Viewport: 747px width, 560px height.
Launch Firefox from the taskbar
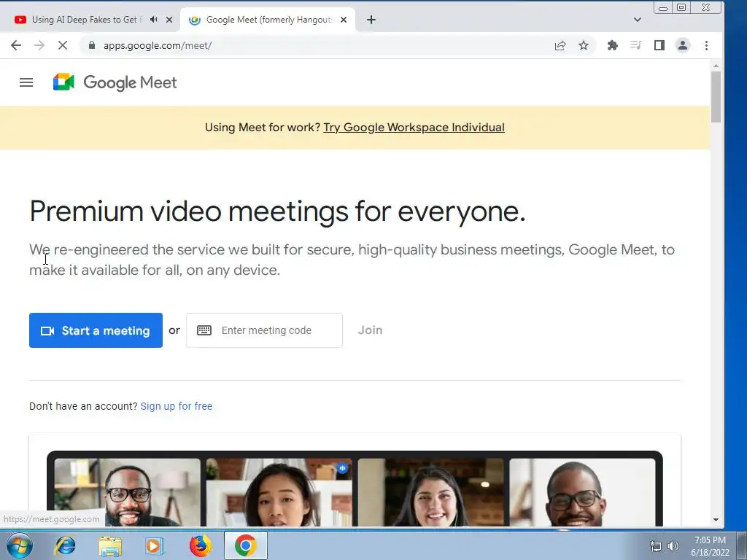(201, 545)
